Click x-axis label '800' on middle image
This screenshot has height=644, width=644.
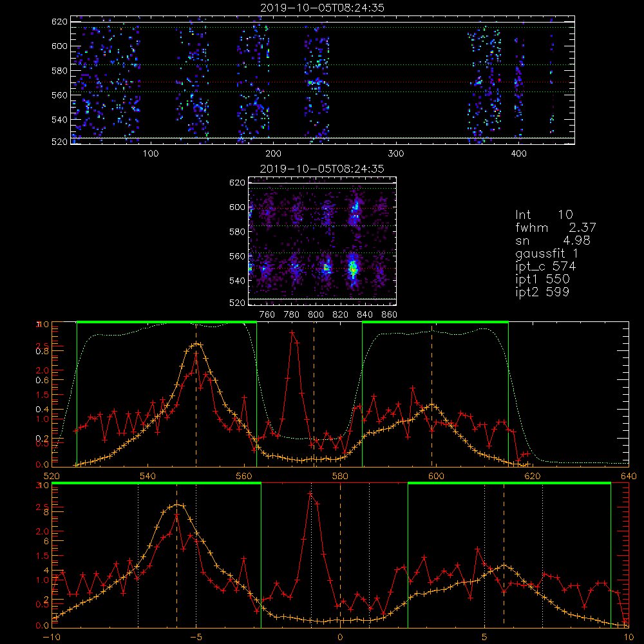316,315
